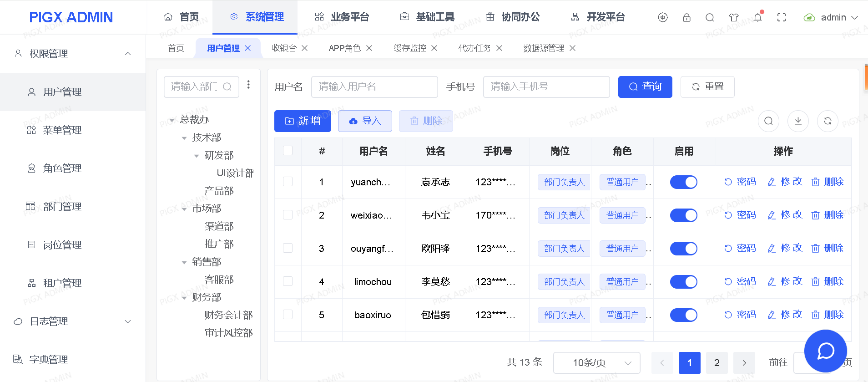Collapse the 总裁办 tree node

(172, 120)
